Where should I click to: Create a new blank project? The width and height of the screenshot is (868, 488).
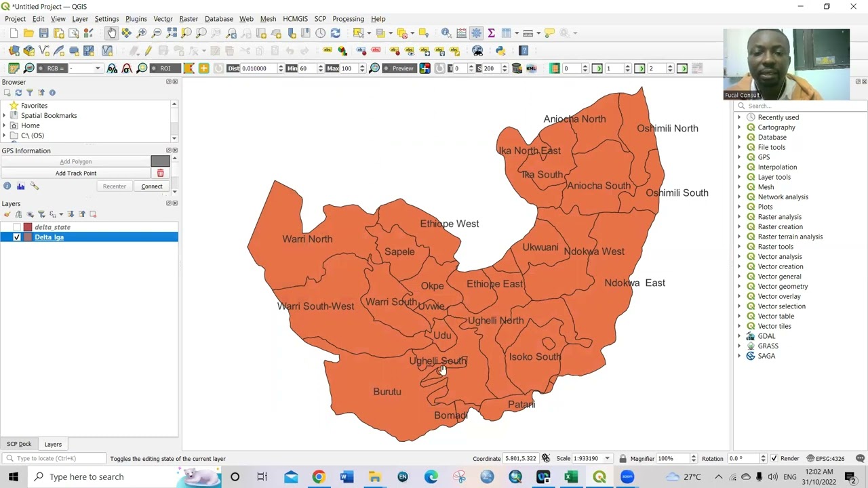(14, 33)
